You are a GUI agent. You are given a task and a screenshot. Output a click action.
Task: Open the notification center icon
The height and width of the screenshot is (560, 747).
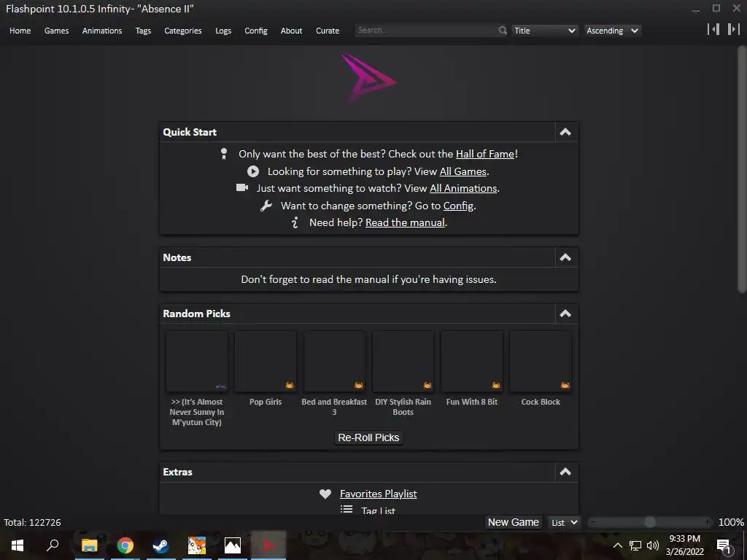point(724,546)
